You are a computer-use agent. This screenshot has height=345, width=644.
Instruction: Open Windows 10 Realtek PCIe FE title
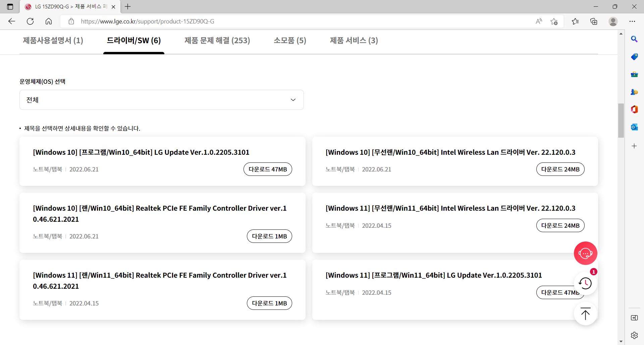tap(160, 214)
